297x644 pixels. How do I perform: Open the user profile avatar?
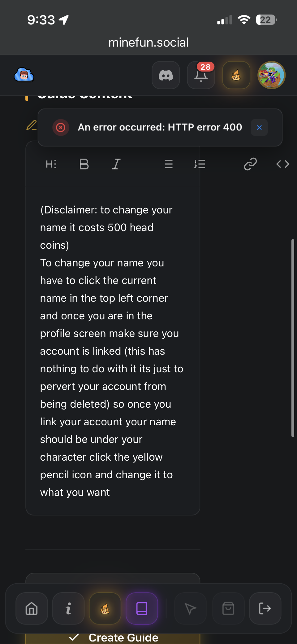pyautogui.click(x=271, y=75)
